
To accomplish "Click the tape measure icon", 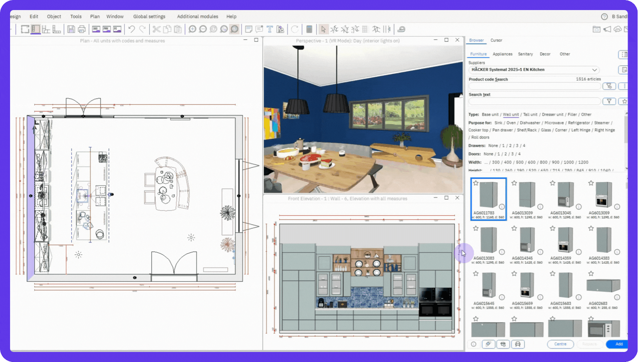I will click(x=401, y=29).
